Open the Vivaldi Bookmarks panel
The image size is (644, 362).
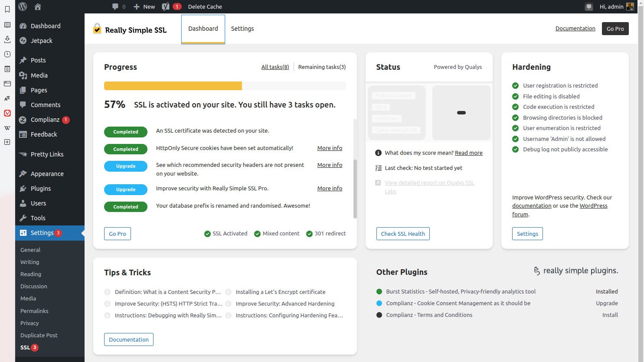coord(7,9)
